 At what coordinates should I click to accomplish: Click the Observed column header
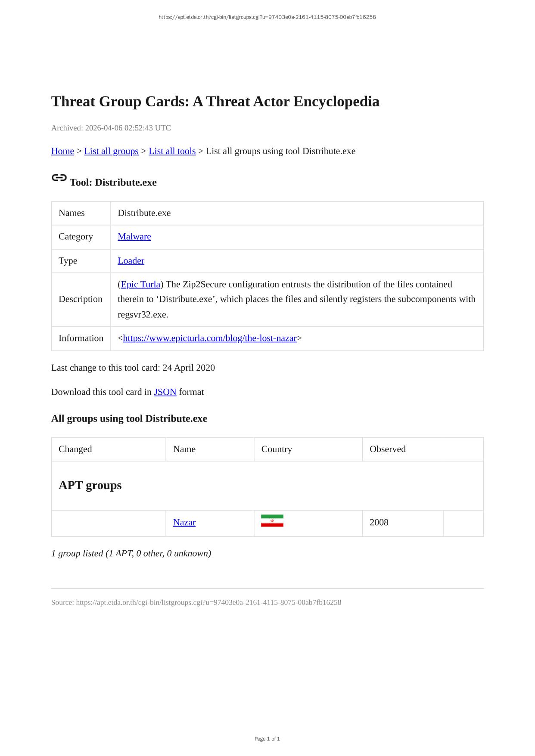tap(387, 449)
